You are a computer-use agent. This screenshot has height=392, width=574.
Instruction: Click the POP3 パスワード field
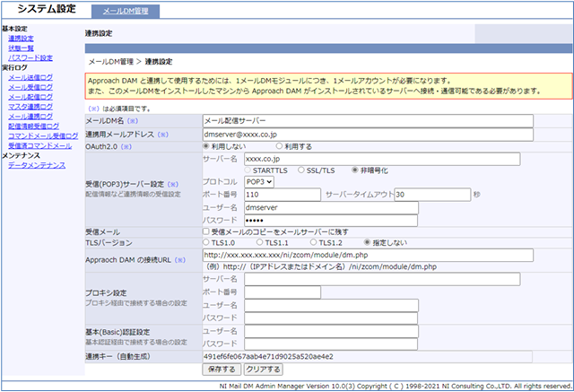pos(331,221)
